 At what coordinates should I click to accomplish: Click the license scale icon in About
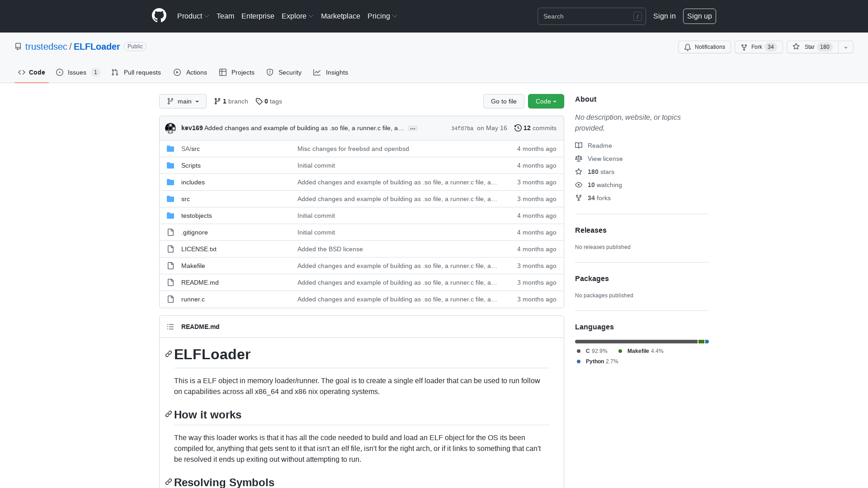(x=579, y=159)
